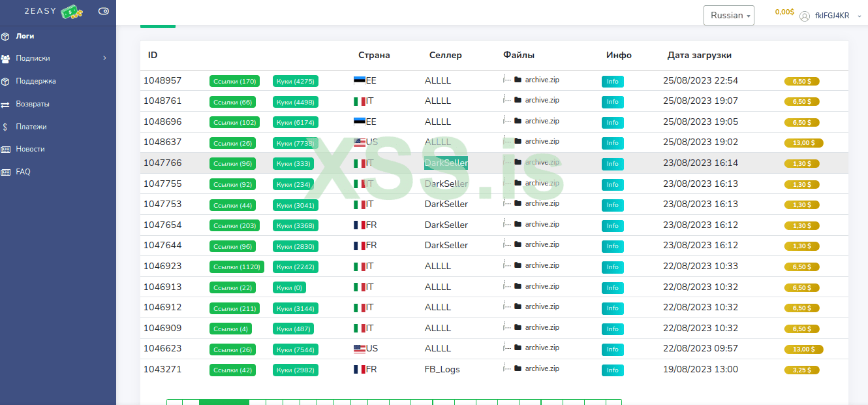
Task: Open archive.zip folder icon for 1048761
Action: (518, 100)
